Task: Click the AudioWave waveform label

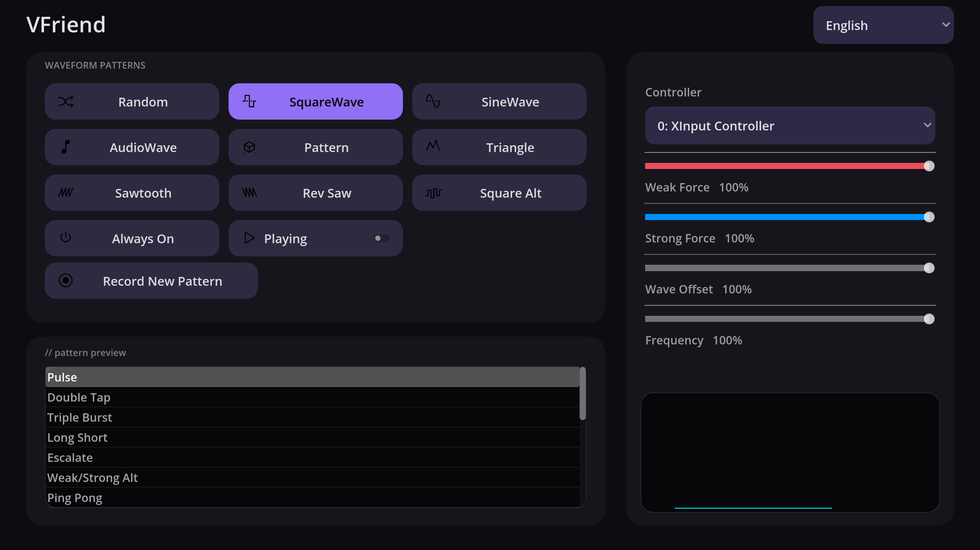Action: point(143,147)
